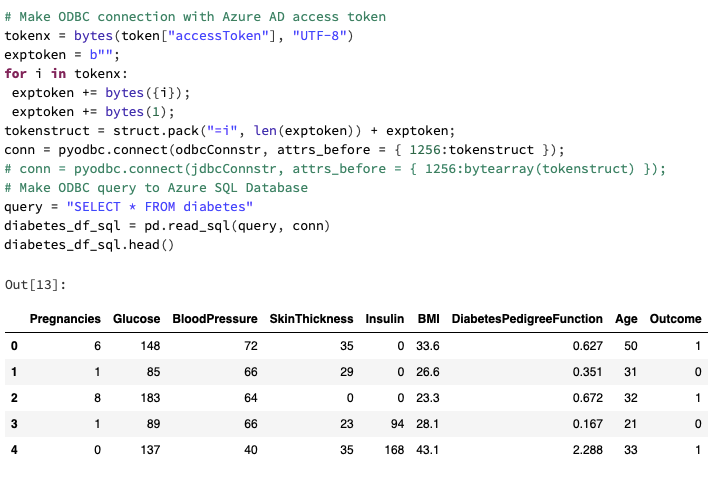Click BMI value 43.1
The width and height of the screenshot is (726, 479).
coord(427,449)
